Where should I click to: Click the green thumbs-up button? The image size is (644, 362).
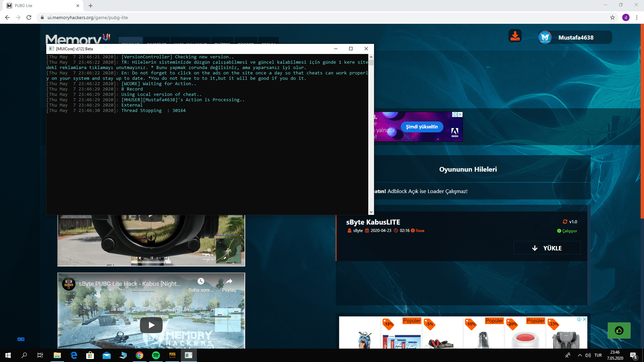(x=619, y=330)
